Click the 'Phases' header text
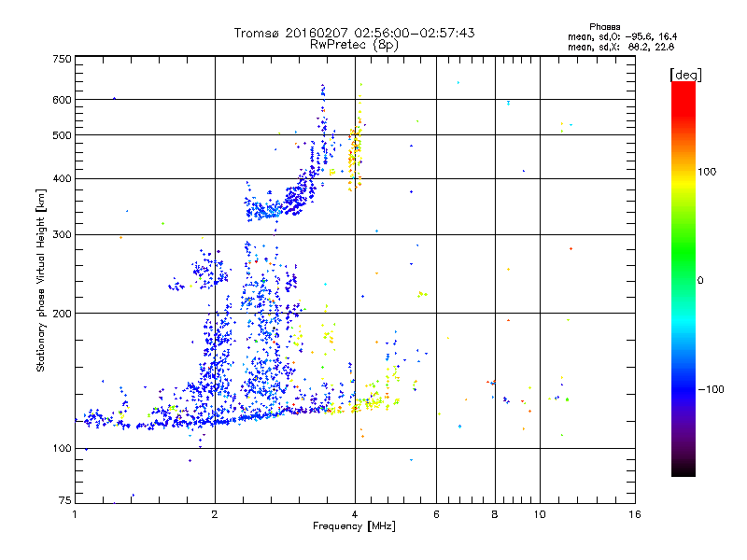The image size is (747, 560). click(x=604, y=27)
